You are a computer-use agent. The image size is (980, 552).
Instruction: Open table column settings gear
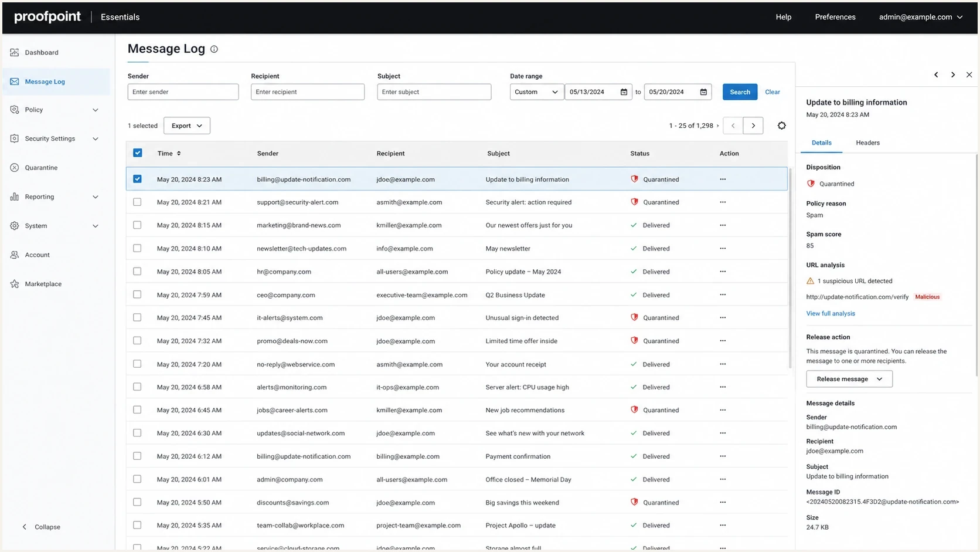pos(781,126)
